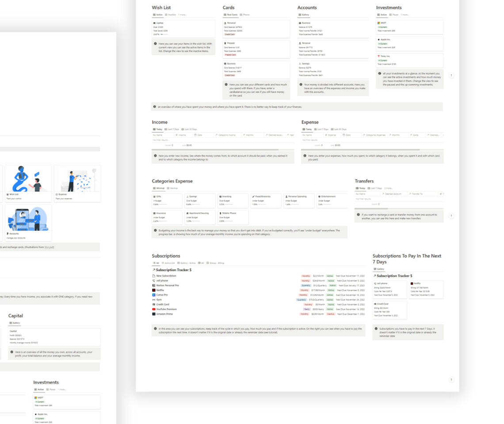The width and height of the screenshot is (504, 424).
Task: Click the scroll-to-top arrow beside Transfers section
Action: 451,216
